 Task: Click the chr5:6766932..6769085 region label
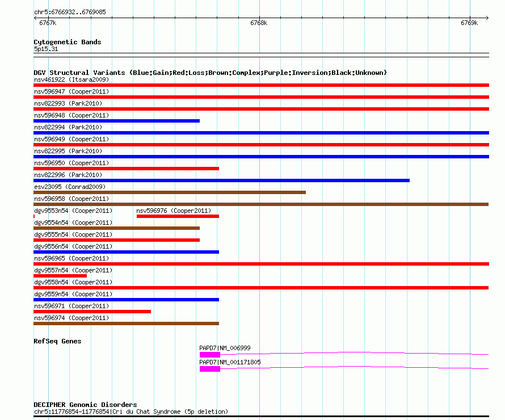70,12
